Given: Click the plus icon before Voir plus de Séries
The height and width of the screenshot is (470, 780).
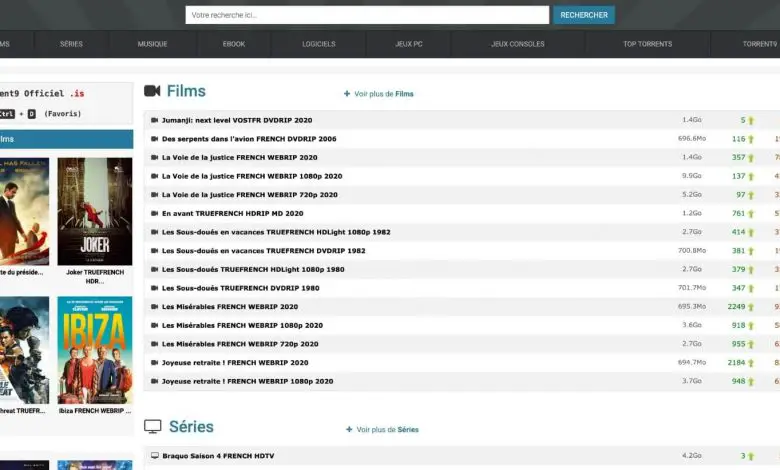Looking at the screenshot, I should tap(349, 429).
